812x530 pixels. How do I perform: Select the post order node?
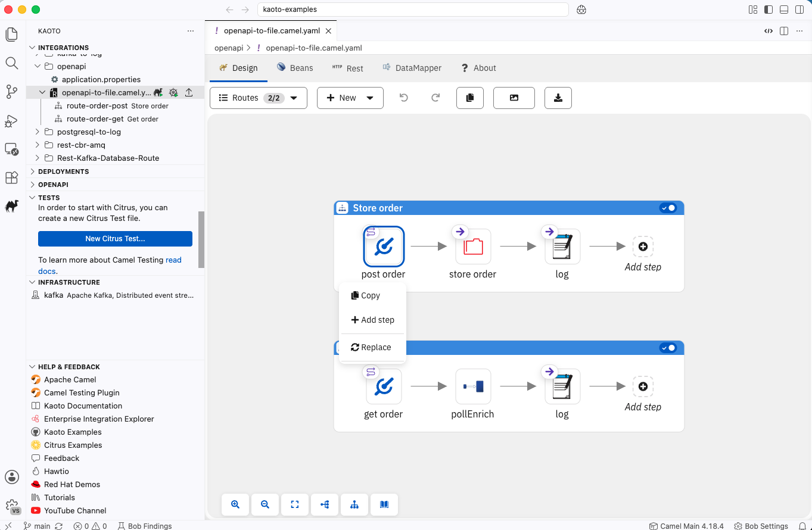pos(384,246)
